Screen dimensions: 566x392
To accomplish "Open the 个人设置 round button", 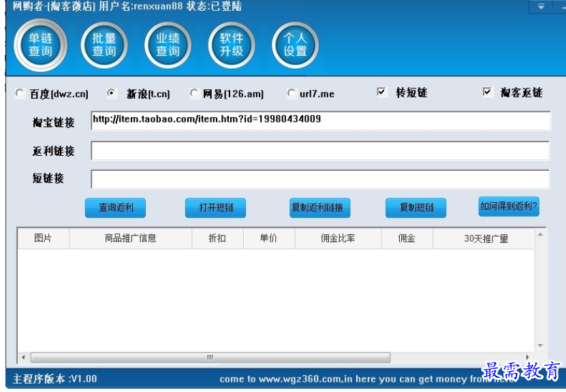I will [295, 45].
